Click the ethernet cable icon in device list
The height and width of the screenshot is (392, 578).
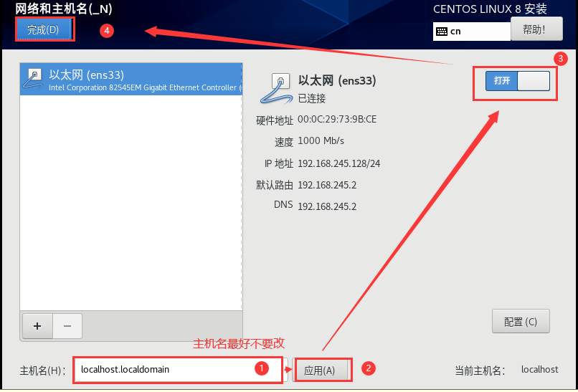32,80
